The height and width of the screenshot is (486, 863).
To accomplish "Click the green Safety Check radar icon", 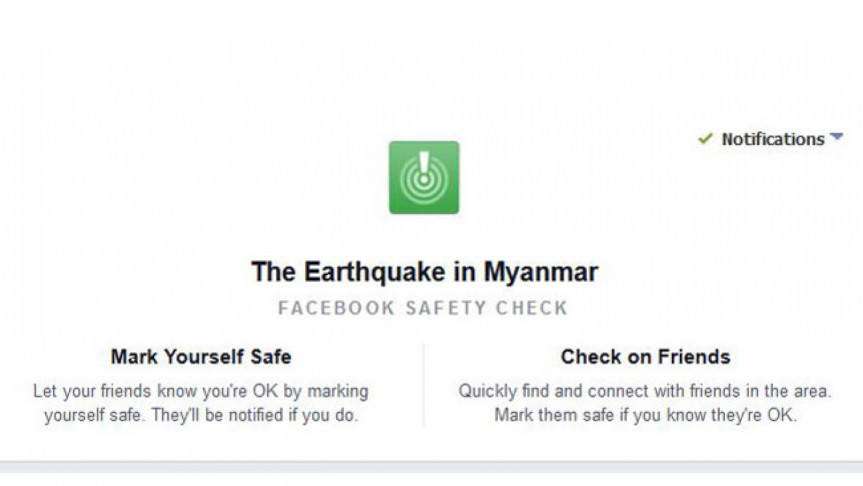I will click(x=424, y=177).
